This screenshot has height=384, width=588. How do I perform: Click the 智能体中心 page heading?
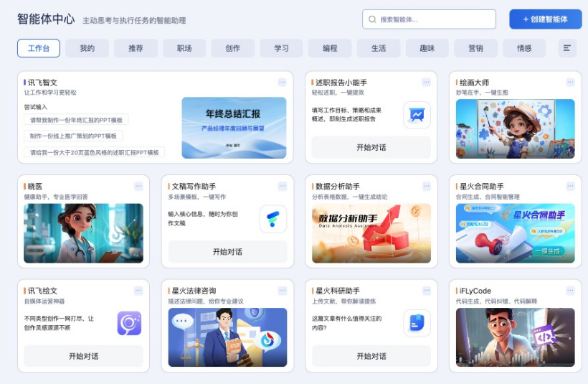coord(46,19)
